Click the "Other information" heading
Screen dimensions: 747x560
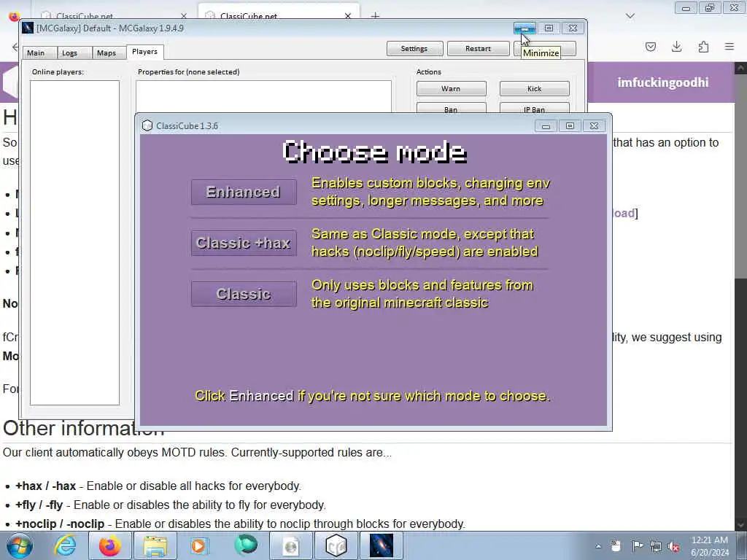tap(83, 428)
